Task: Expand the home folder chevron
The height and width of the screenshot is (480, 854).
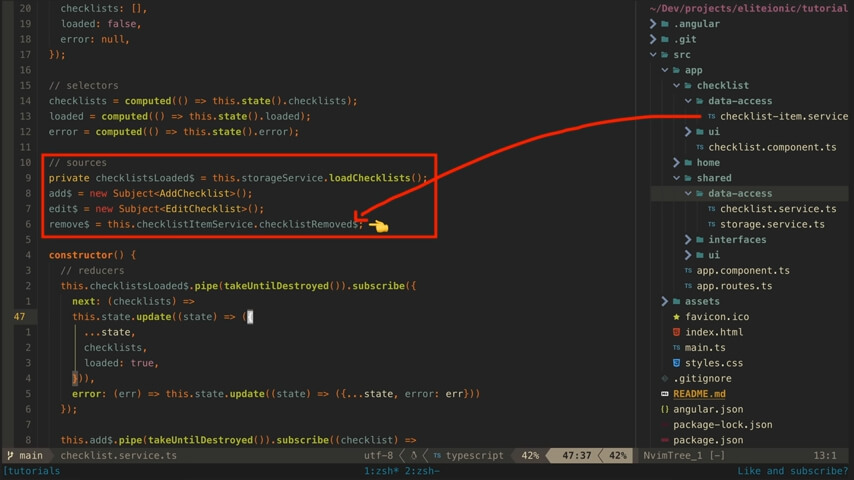Action: tap(676, 162)
